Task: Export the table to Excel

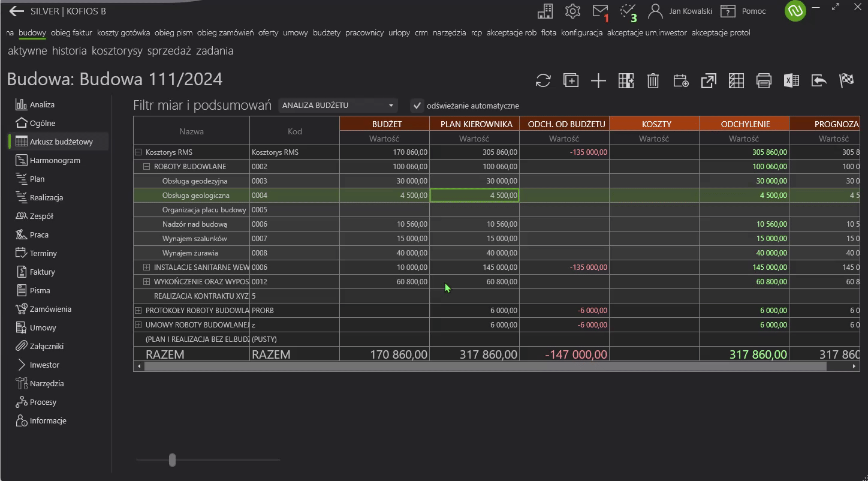Action: 791,80
